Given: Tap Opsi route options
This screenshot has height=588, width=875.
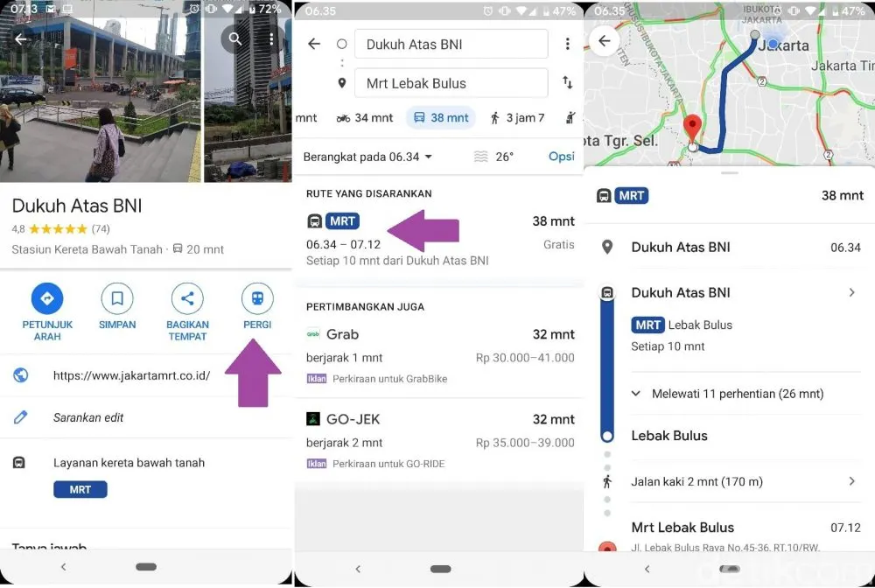Looking at the screenshot, I should pyautogui.click(x=562, y=157).
